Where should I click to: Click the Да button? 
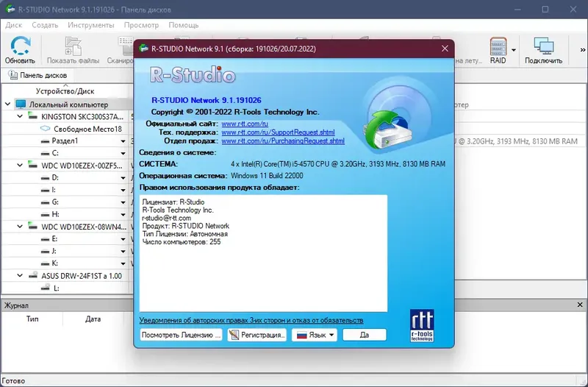coord(365,335)
